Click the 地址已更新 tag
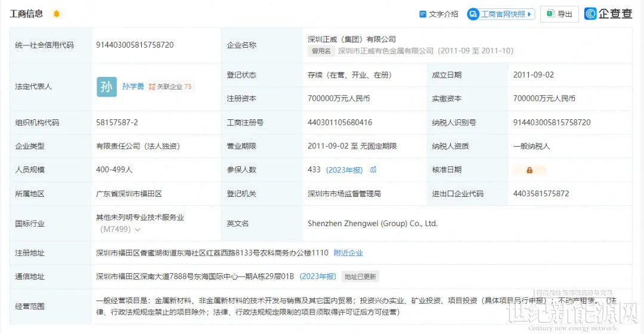Screen dimensions: 644x334 (x=360, y=277)
